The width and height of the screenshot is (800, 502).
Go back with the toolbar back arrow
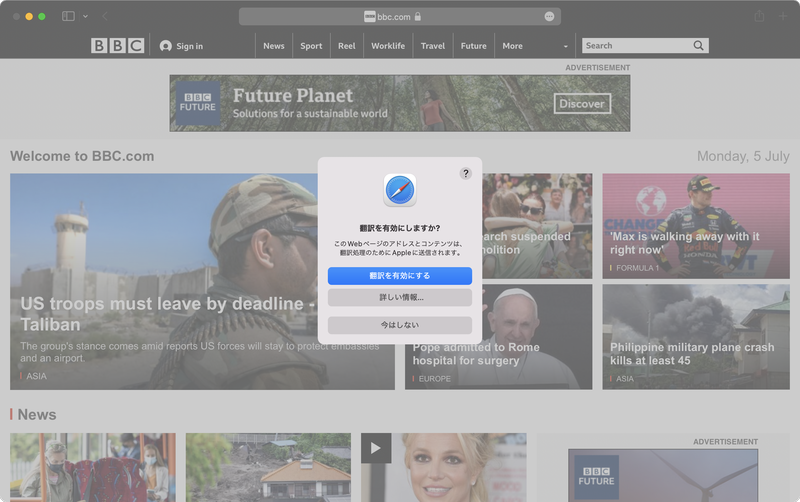[105, 16]
